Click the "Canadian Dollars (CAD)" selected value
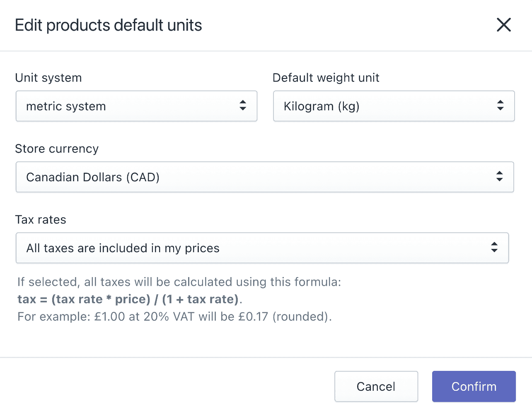Screen dimensions: 532x414 tap(93, 177)
